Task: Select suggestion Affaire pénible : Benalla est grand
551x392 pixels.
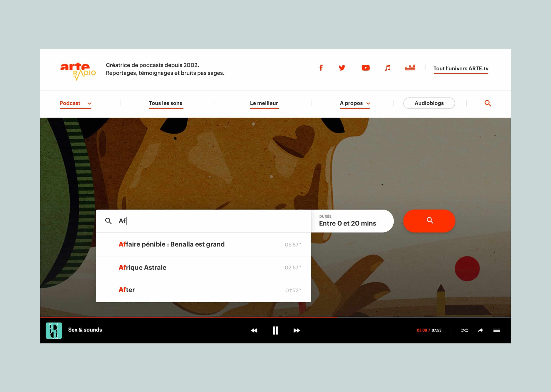Action: coord(203,244)
